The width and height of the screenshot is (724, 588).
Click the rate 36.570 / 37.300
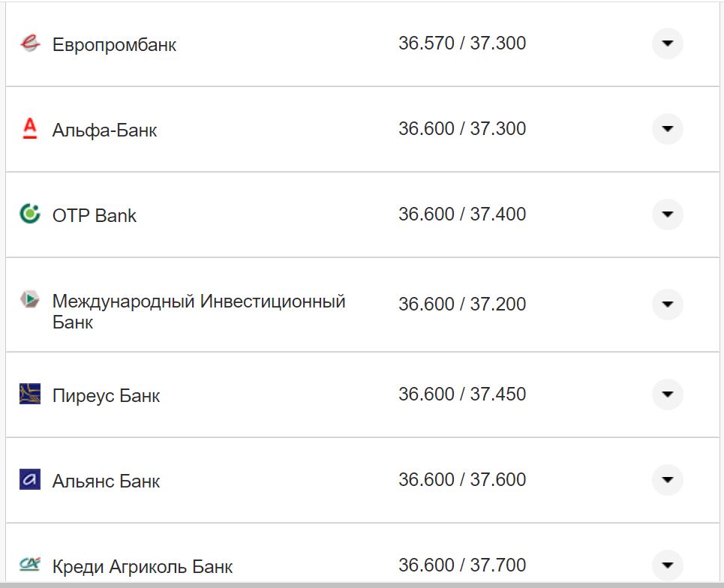[x=464, y=43]
